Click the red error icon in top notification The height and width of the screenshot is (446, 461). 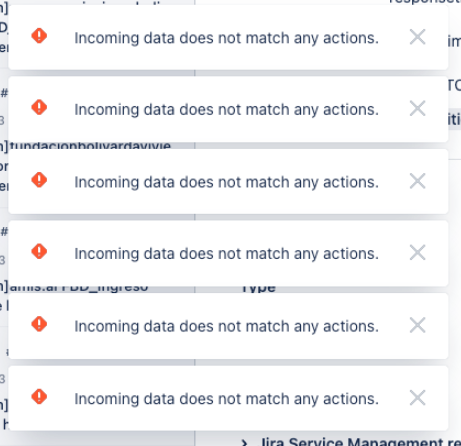[39, 36]
